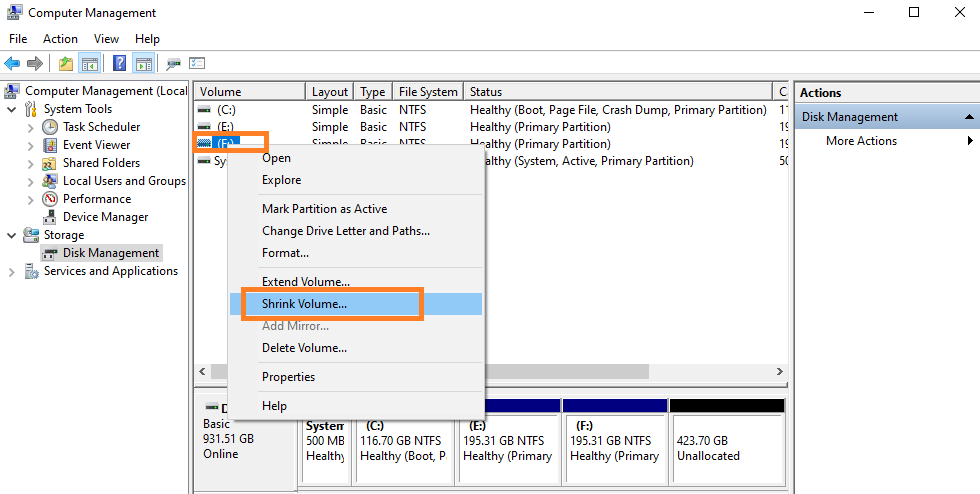Select Delete Volume... option
The width and height of the screenshot is (980, 494).
(x=356, y=348)
